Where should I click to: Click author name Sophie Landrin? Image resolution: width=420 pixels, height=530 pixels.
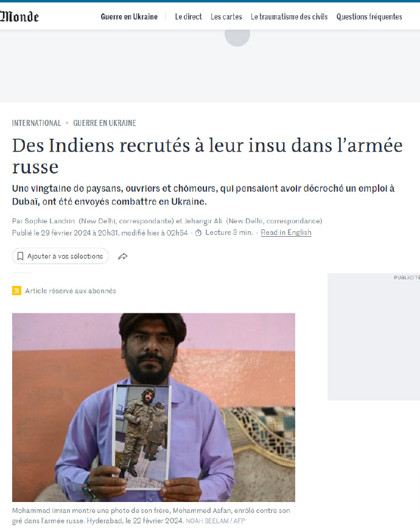pyautogui.click(x=50, y=221)
